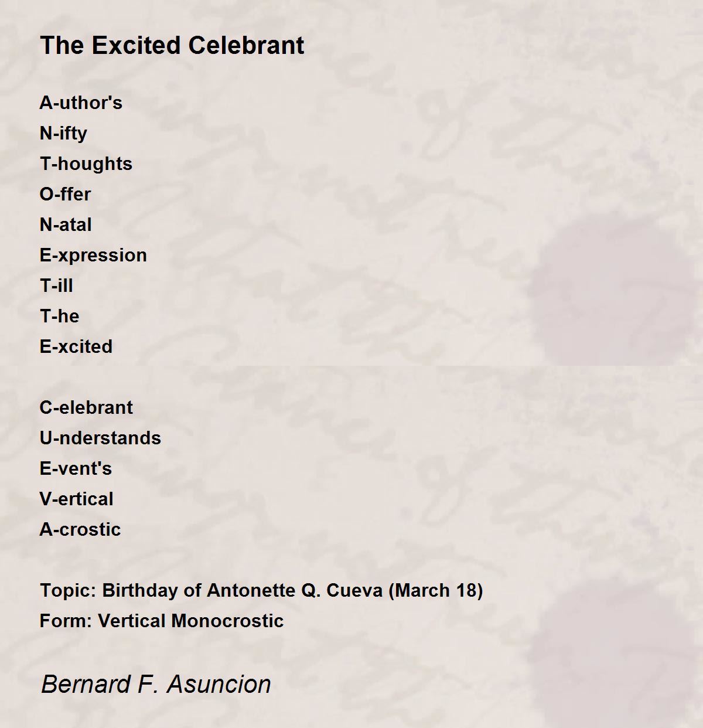Viewport: 703px width, 728px height.
Task: Click the line U-nderstands
Action: (100, 438)
